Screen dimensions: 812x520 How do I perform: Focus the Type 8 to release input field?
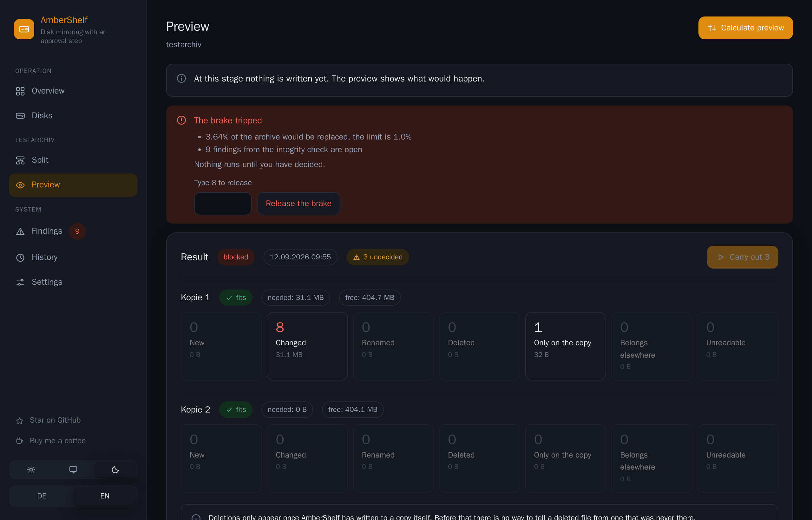point(223,204)
